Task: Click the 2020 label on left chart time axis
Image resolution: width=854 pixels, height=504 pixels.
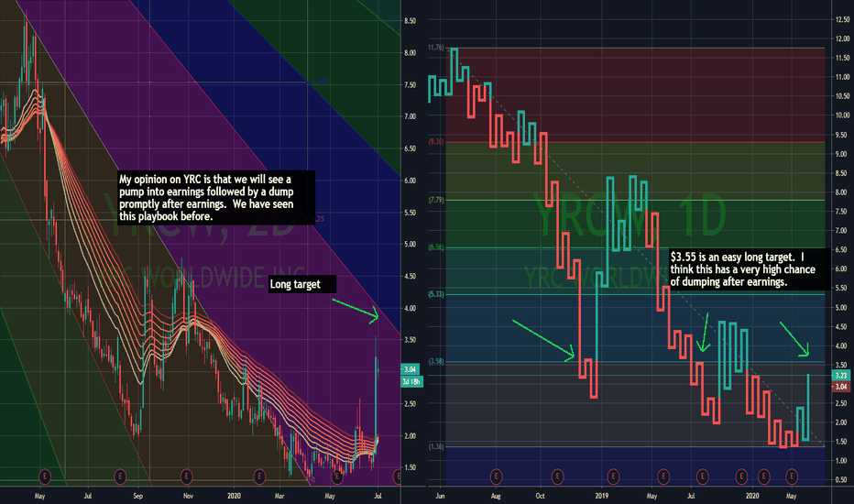Action: [x=234, y=496]
